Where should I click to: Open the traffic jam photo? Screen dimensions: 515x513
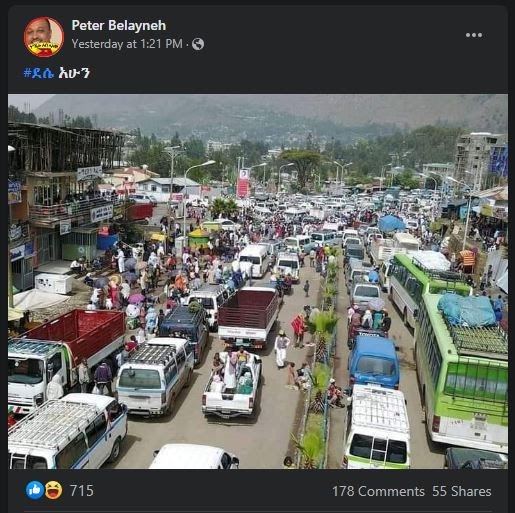[x=258, y=282]
